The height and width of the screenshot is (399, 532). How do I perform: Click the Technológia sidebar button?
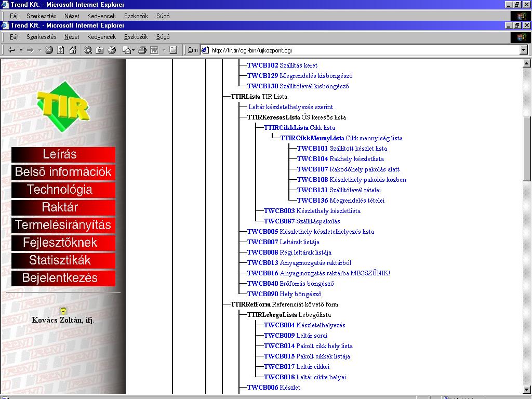pyautogui.click(x=63, y=190)
